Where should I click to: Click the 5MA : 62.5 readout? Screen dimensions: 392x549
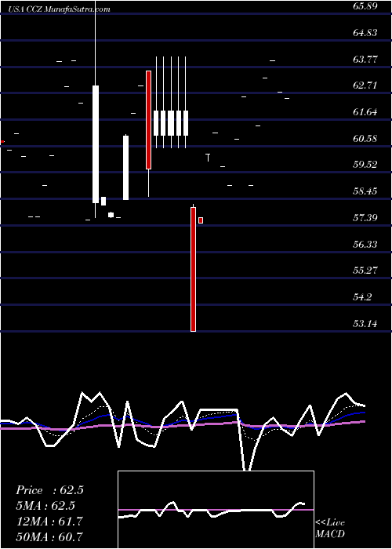tap(45, 506)
